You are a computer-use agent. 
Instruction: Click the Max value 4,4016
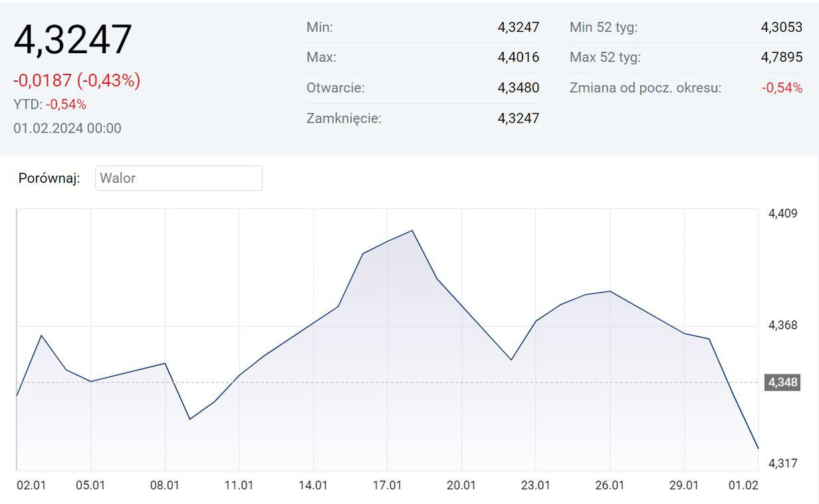coord(519,57)
